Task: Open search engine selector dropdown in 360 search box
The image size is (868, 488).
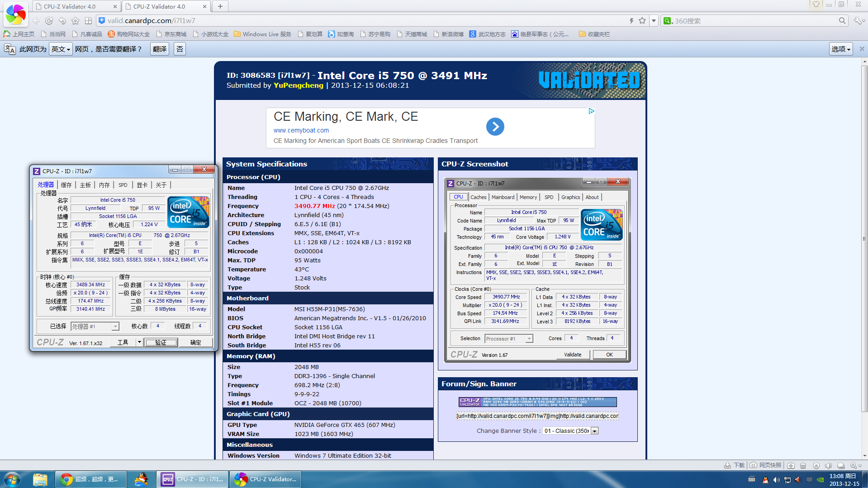Action: [x=669, y=21]
